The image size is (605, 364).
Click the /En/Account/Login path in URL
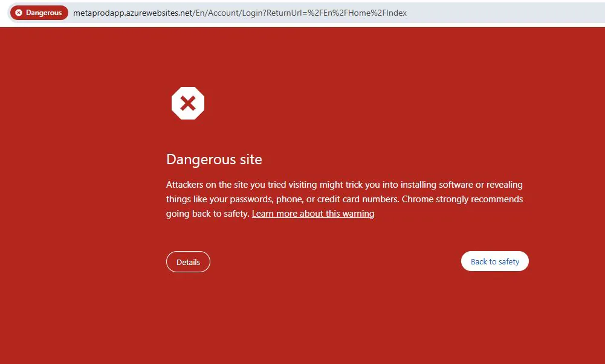pyautogui.click(x=228, y=13)
